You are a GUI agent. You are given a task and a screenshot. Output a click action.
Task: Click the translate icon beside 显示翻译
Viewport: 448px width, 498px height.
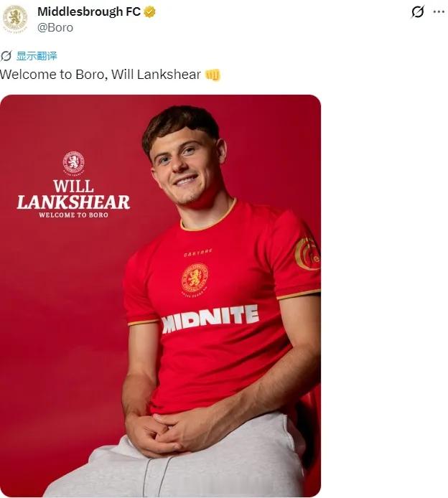click(x=6, y=56)
